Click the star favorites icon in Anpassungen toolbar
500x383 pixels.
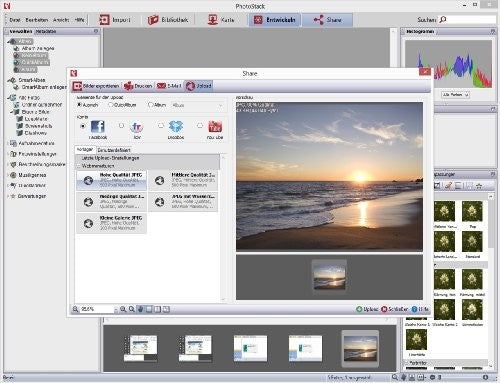(479, 186)
